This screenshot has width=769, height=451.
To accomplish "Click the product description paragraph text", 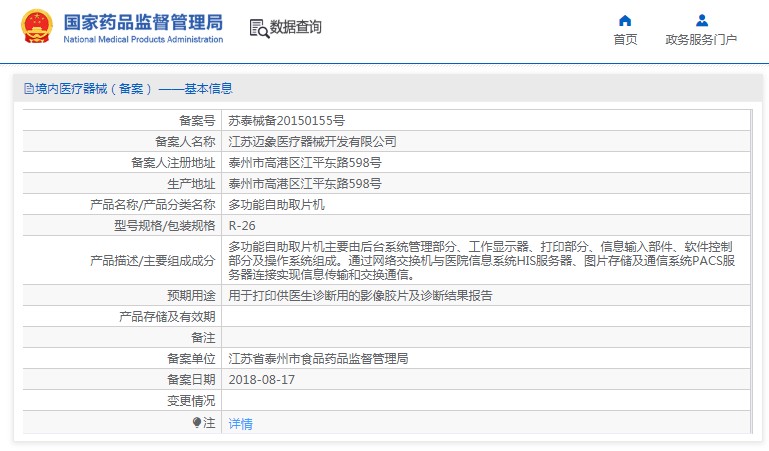I will pos(482,260).
